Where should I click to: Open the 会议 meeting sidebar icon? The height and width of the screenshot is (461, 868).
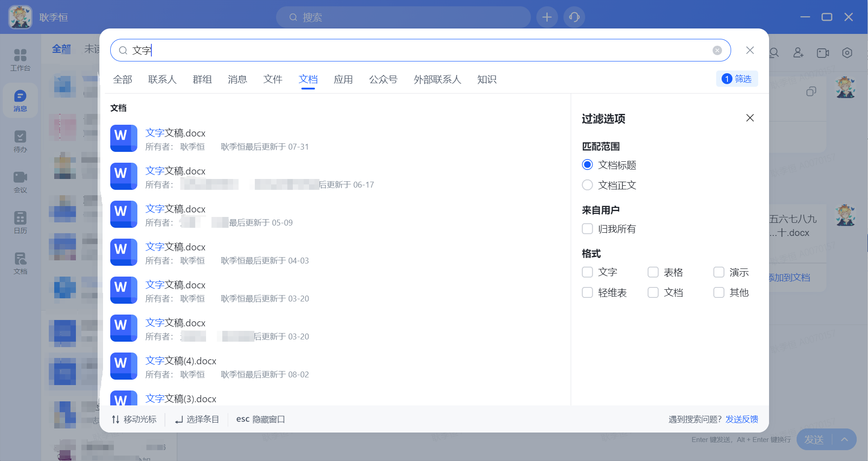pyautogui.click(x=20, y=182)
